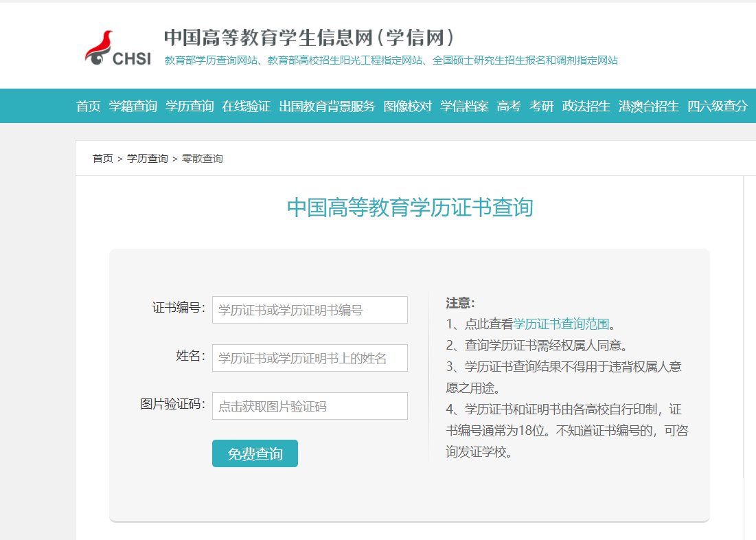Viewport: 756px width, 540px height.
Task: Open the 学信档案 navigation item
Action: point(464,106)
